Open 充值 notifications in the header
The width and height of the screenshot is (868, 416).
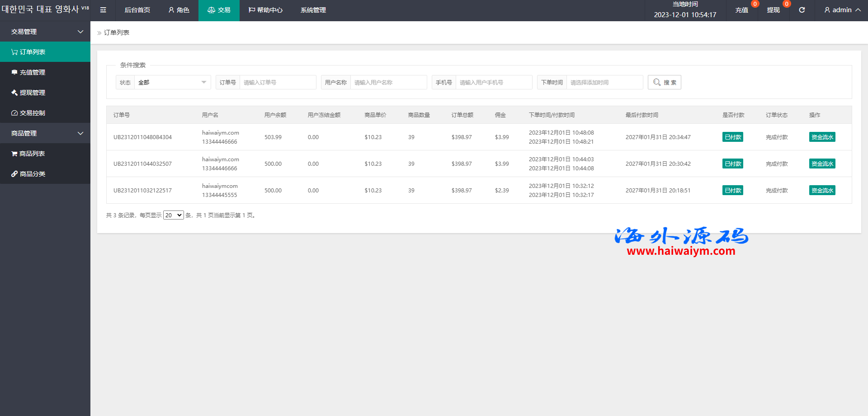pyautogui.click(x=742, y=10)
